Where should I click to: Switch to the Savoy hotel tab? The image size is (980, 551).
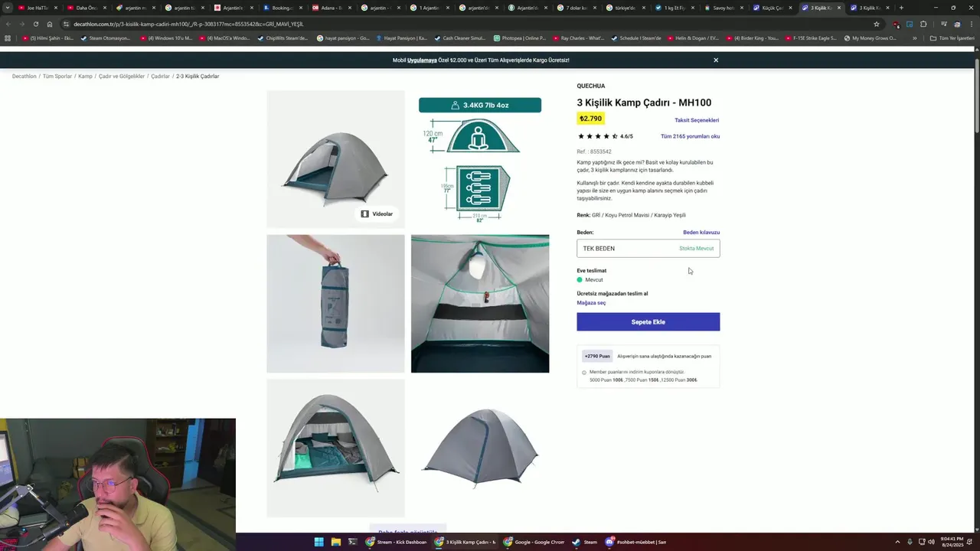click(724, 8)
